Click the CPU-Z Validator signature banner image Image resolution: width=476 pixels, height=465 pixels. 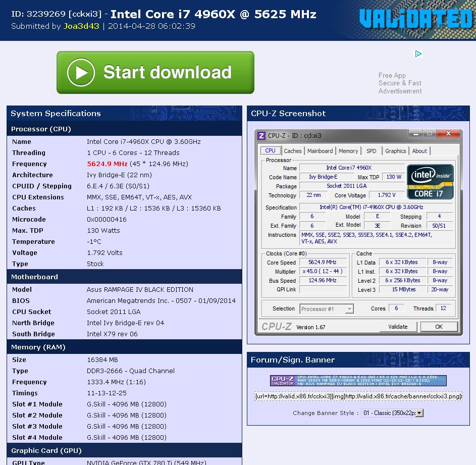[358, 381]
